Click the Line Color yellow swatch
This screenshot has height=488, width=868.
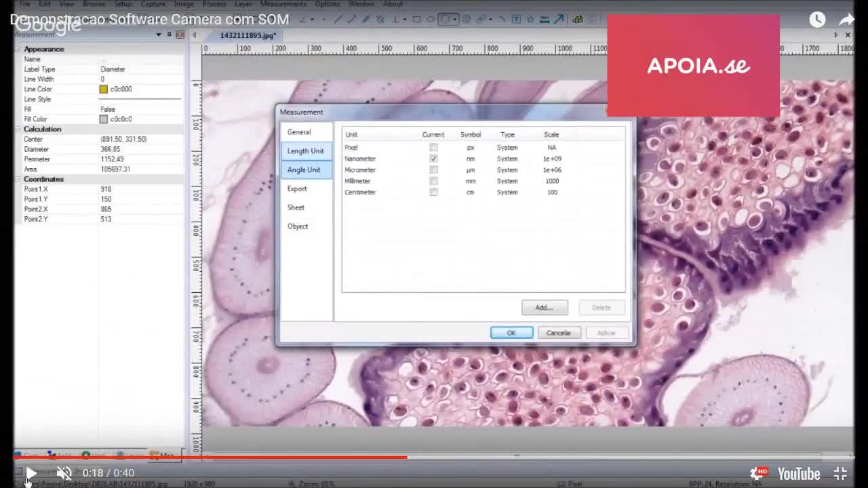pyautogui.click(x=104, y=89)
